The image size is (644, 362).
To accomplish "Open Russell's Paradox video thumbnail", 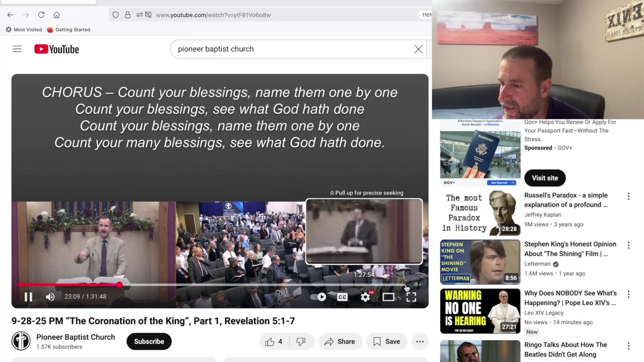I will pyautogui.click(x=480, y=213).
